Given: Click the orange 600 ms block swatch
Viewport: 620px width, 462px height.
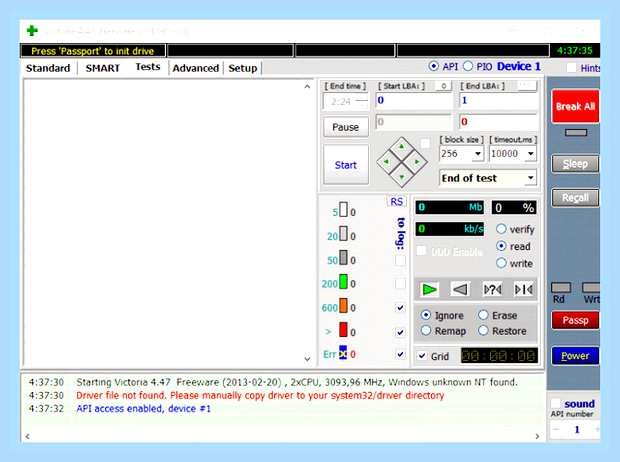Looking at the screenshot, I should [x=343, y=306].
